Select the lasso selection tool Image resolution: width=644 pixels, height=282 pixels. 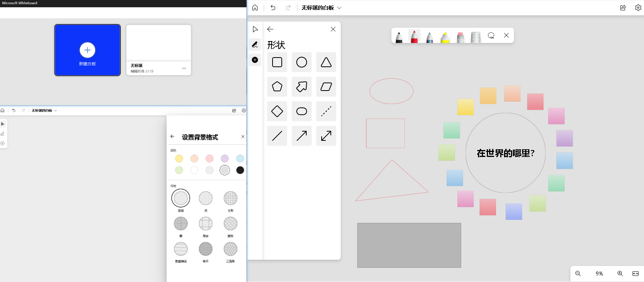click(491, 35)
